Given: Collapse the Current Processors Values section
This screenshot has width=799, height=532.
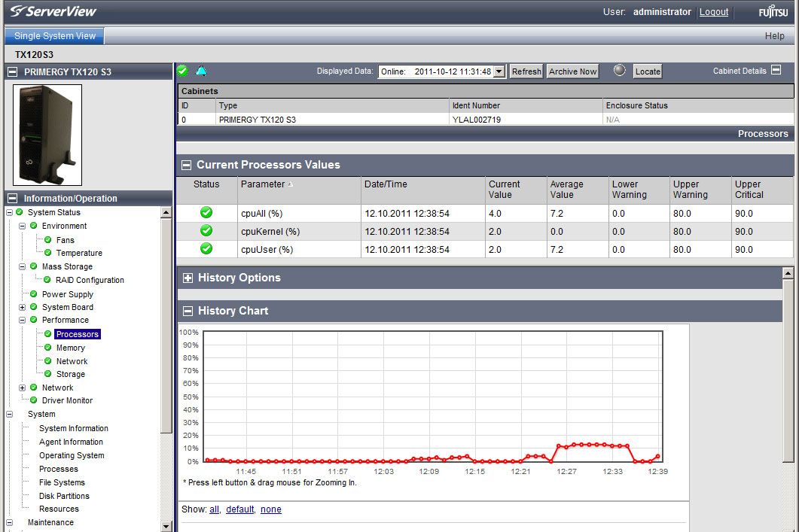Looking at the screenshot, I should [187, 165].
